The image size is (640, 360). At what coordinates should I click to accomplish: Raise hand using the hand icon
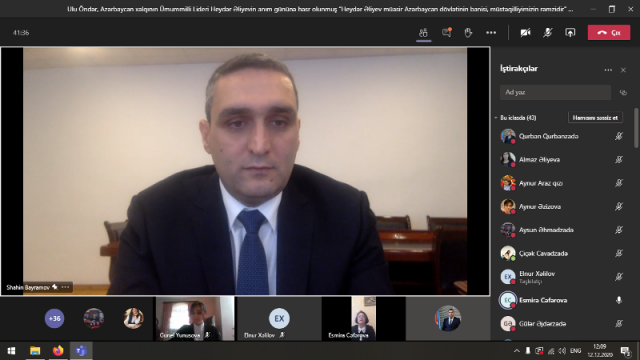[468, 33]
